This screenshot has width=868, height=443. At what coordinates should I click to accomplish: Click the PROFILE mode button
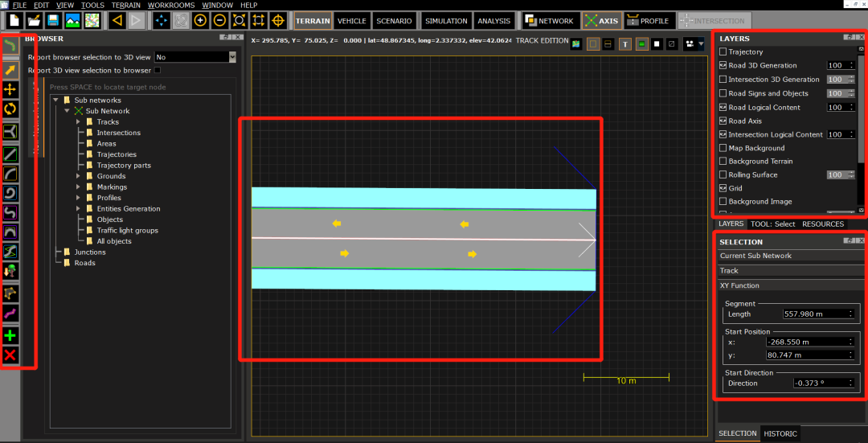[x=650, y=21]
